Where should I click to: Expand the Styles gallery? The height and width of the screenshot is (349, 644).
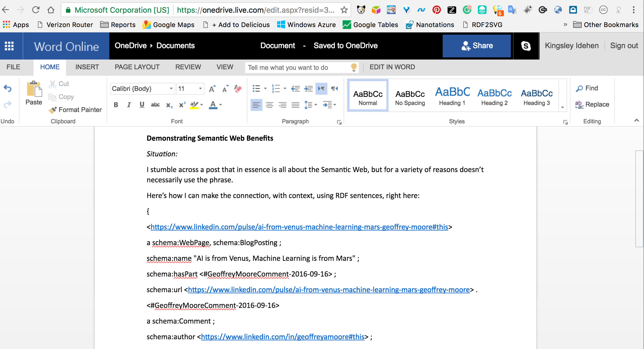point(563,107)
